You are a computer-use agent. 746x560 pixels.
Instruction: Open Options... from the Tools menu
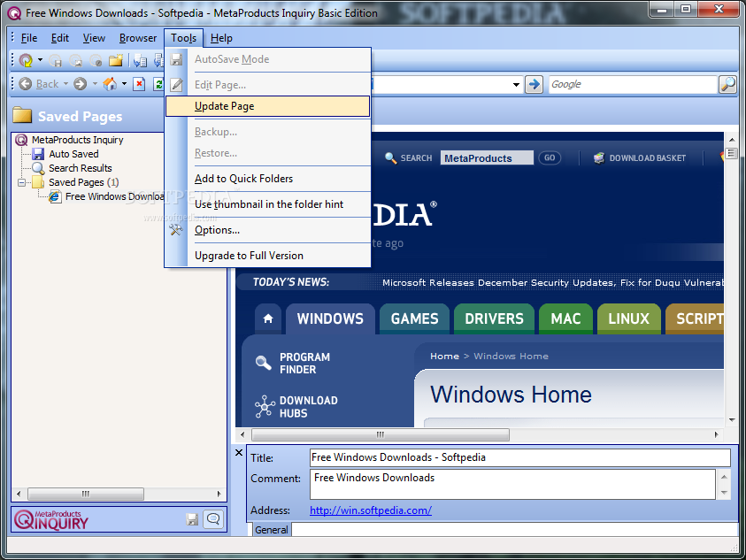pos(268,230)
